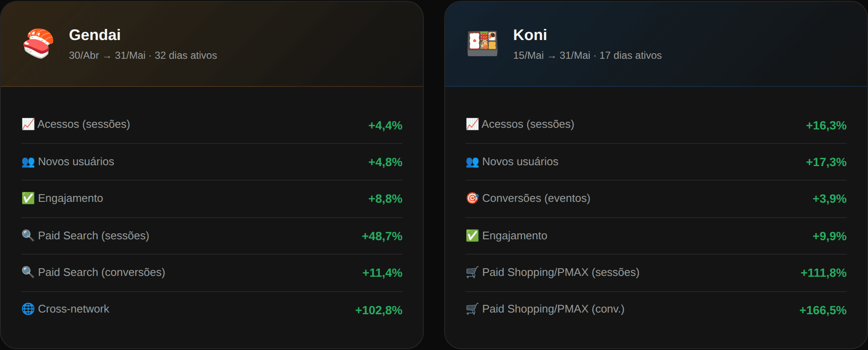Click the +166,5% PMAX conversions value

point(823,310)
